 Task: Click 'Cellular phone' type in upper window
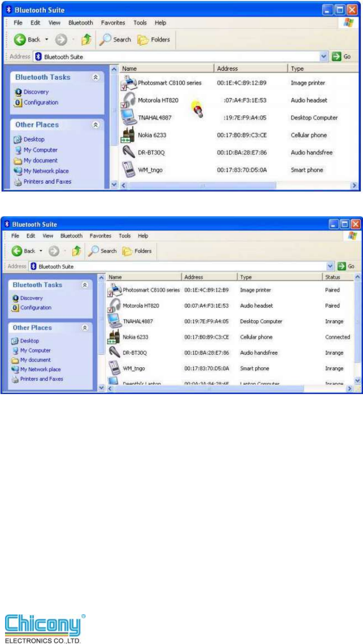click(309, 135)
